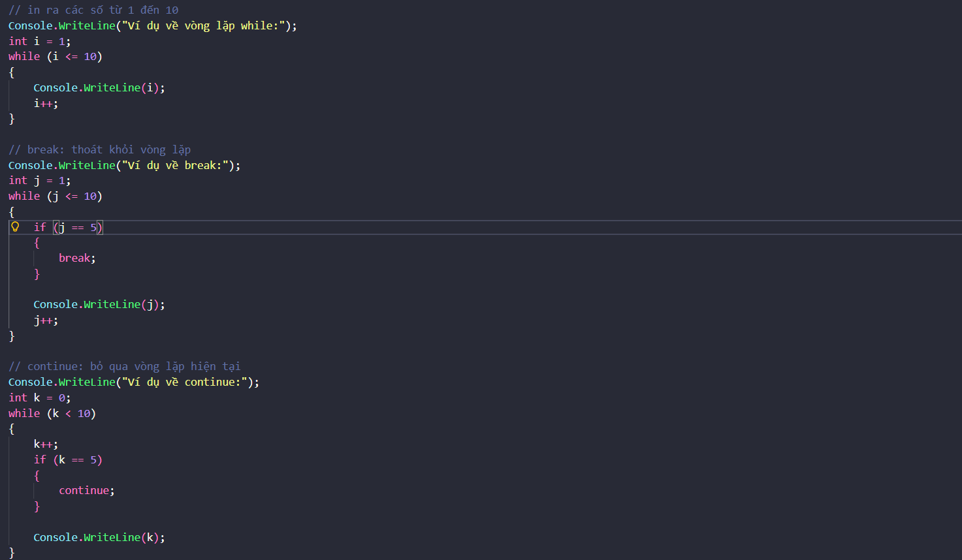
Task: Place cursor on the break; statement
Action: (77, 258)
